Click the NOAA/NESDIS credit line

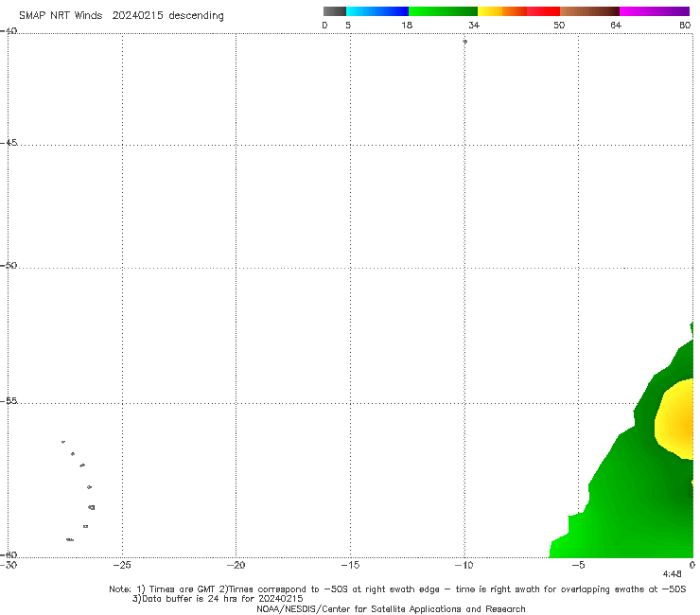coord(391,609)
